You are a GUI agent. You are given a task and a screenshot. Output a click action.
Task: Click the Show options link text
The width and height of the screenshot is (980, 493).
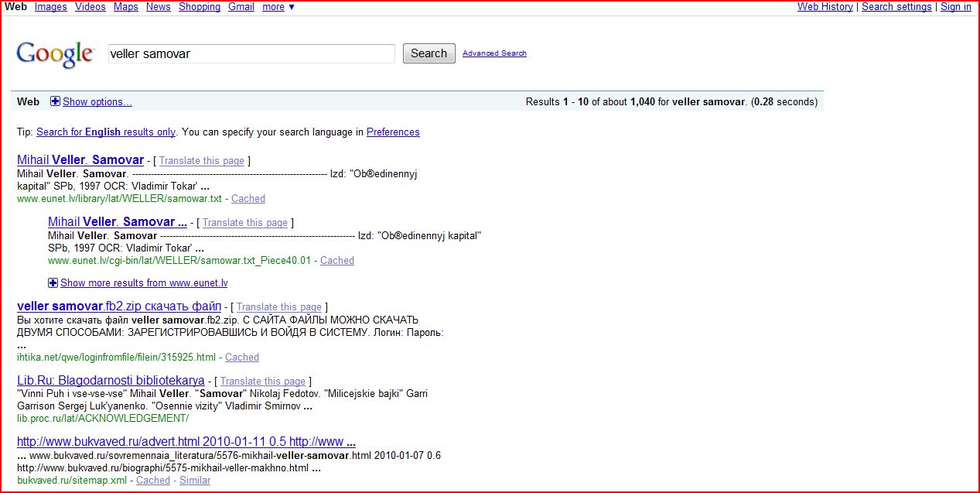pos(97,101)
